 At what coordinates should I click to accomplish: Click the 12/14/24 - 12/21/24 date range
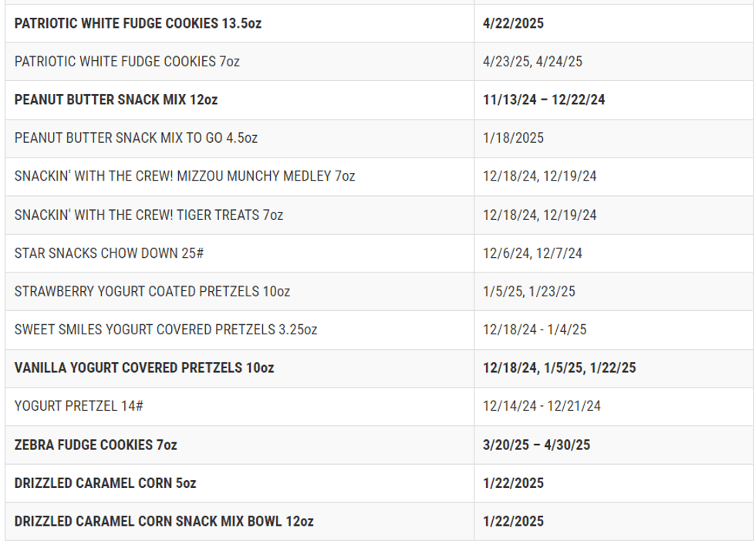tap(542, 406)
